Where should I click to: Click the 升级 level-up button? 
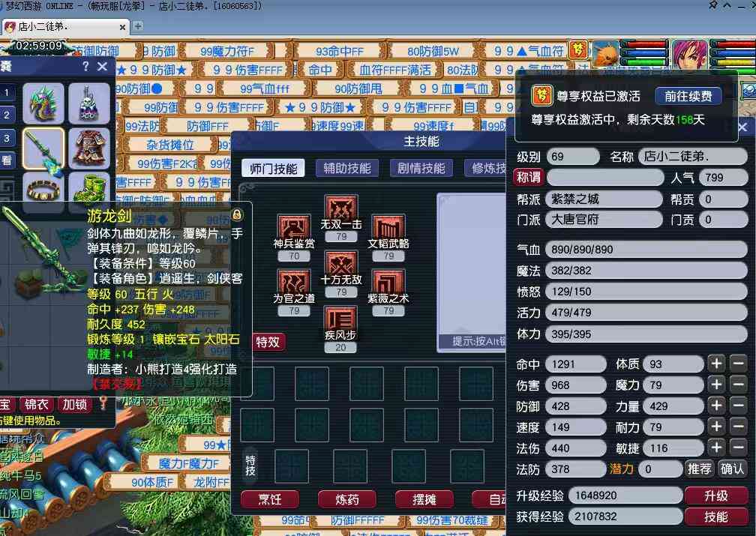pyautogui.click(x=715, y=496)
